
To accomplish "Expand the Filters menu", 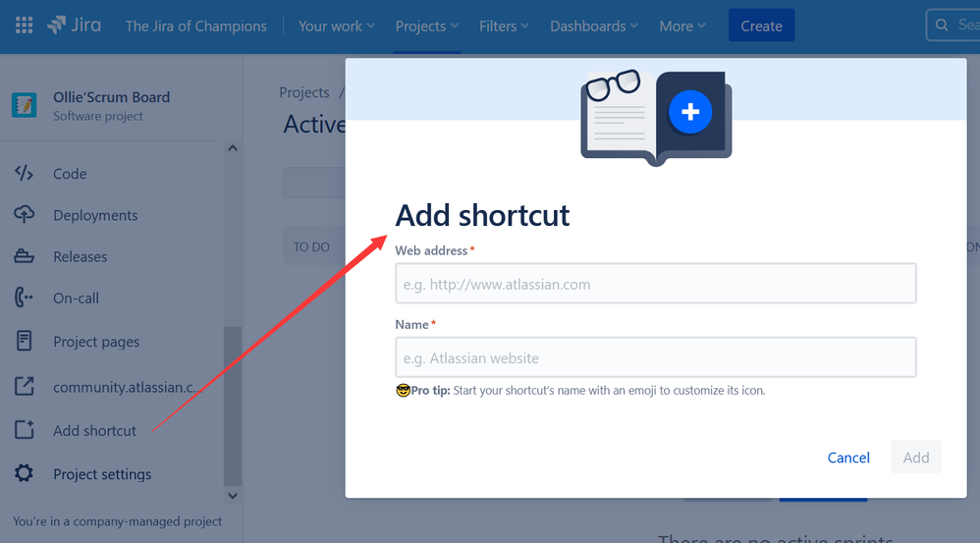I will pos(504,27).
